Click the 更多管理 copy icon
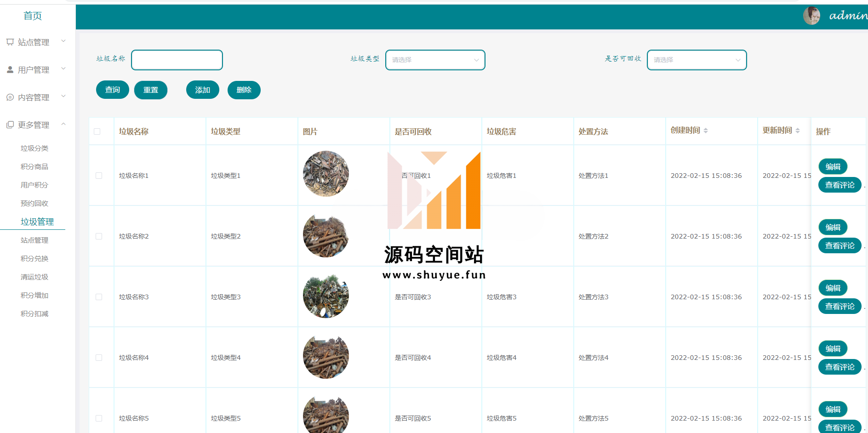Image resolution: width=868 pixels, height=433 pixels. 10,125
